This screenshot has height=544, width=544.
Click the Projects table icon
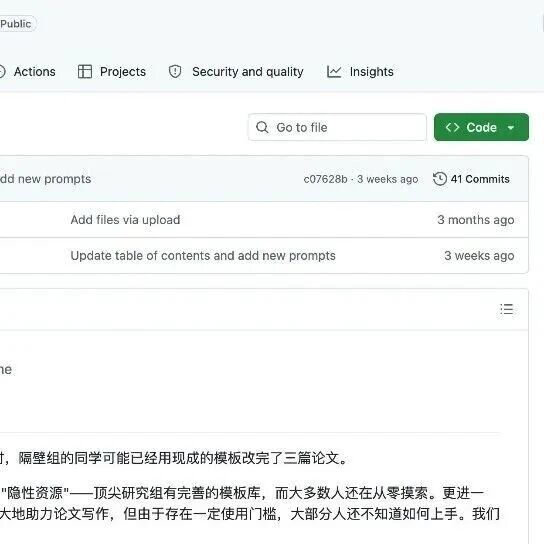pyautogui.click(x=85, y=72)
